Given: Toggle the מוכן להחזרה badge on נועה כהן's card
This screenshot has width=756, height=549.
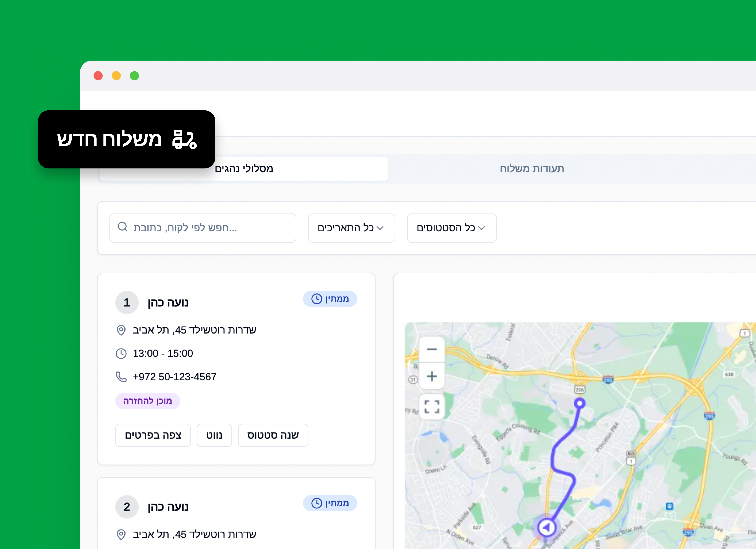Looking at the screenshot, I should coord(148,401).
